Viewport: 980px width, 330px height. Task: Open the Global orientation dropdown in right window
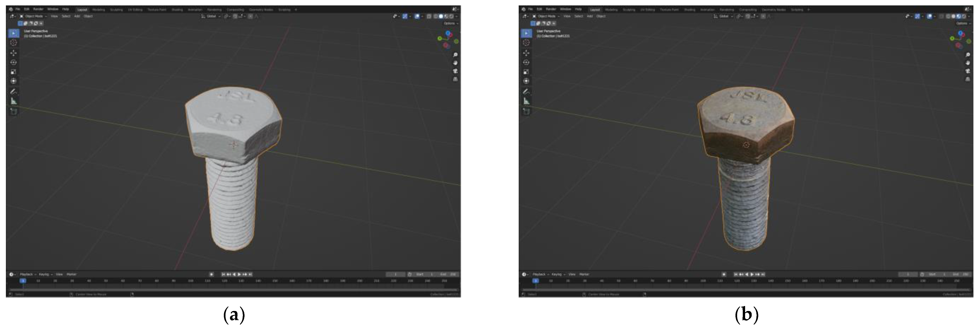tap(724, 16)
